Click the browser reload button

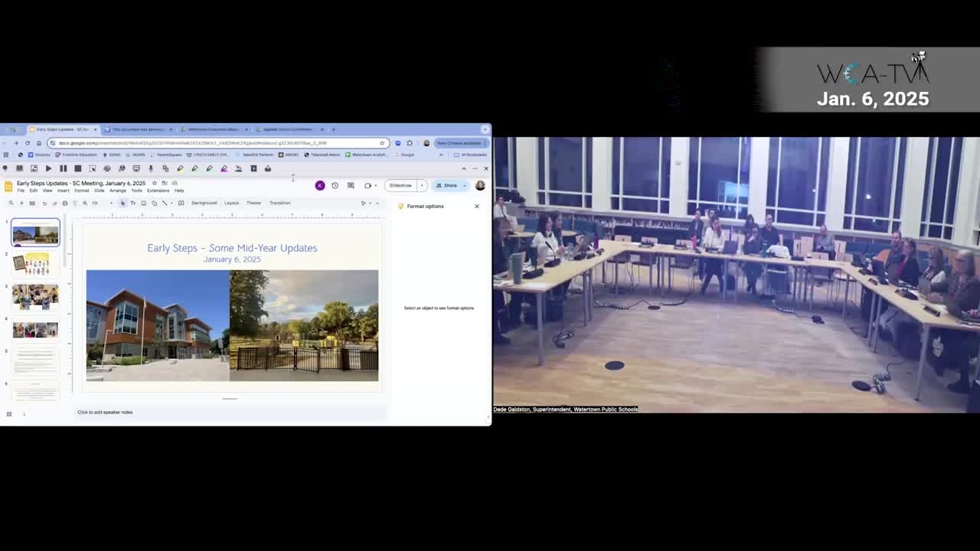pyautogui.click(x=28, y=143)
